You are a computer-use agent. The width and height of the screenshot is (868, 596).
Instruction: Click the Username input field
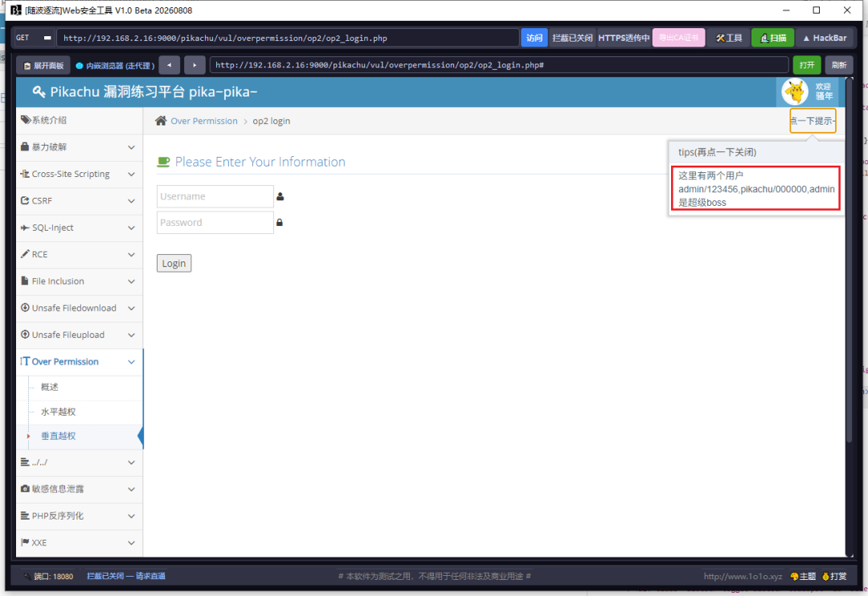pos(215,196)
